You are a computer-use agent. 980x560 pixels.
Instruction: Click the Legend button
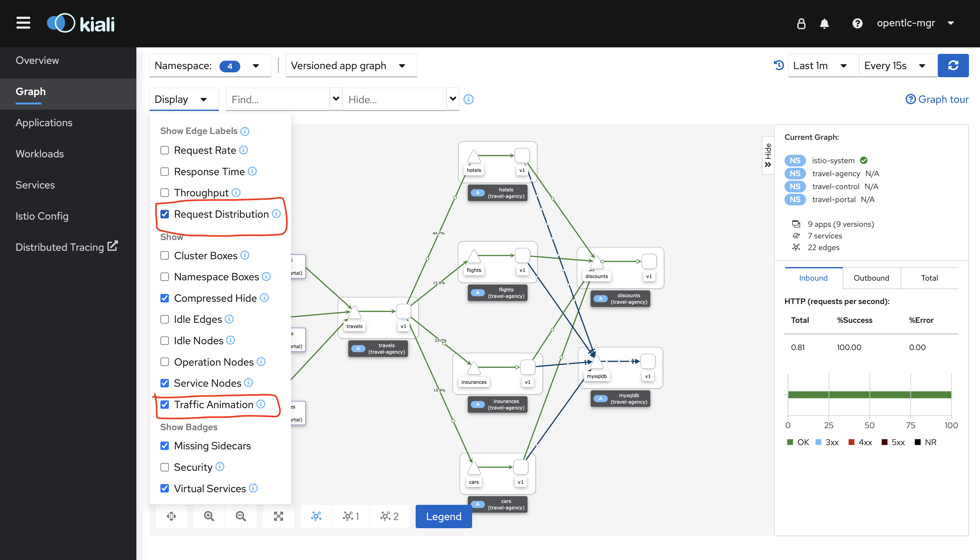coord(444,517)
